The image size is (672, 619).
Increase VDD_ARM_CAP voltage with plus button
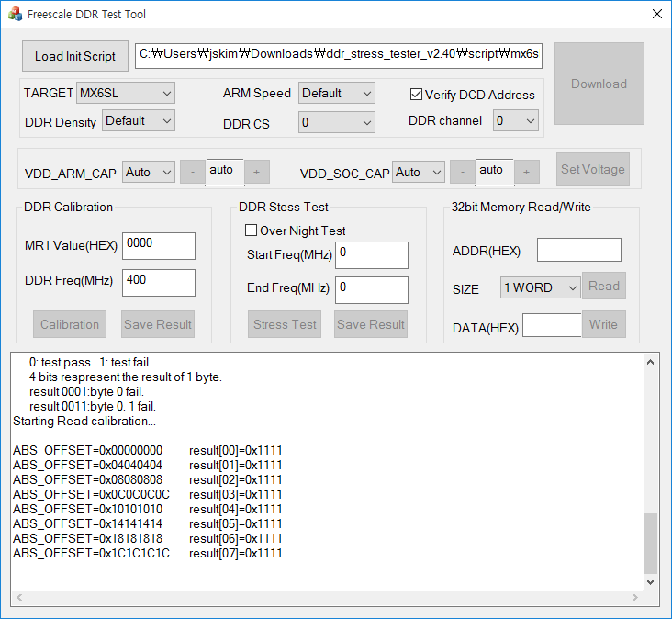click(257, 172)
